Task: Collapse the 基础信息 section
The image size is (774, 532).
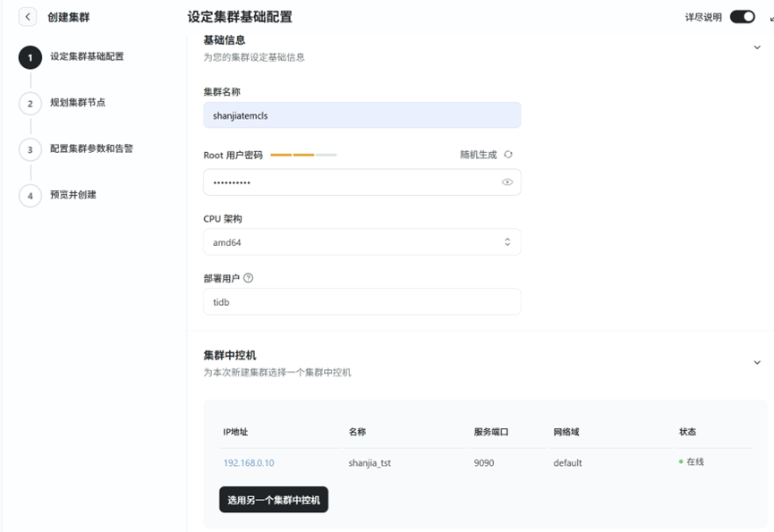Action: click(757, 46)
